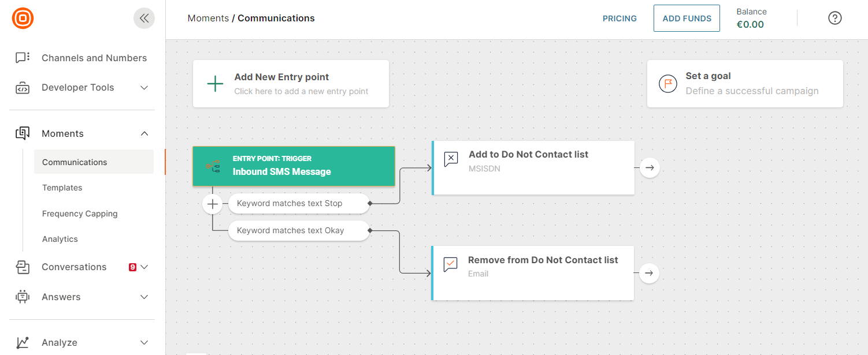Open the help question mark icon
The width and height of the screenshot is (868, 355).
coord(834,18)
